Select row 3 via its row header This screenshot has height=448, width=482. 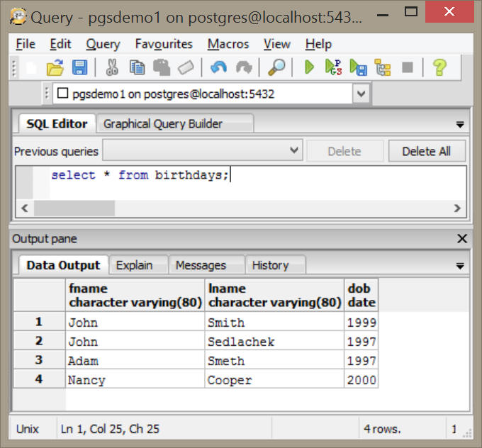click(39, 360)
